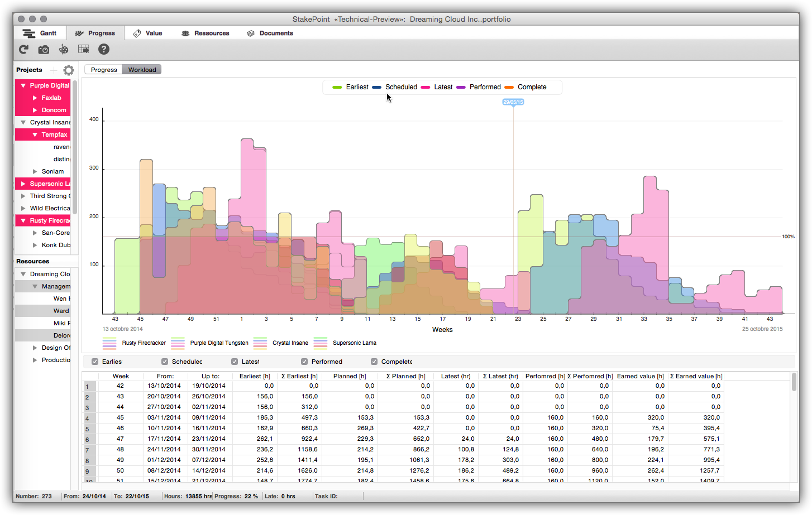Click the Ressources people icon
This screenshot has width=812, height=515.
click(185, 33)
